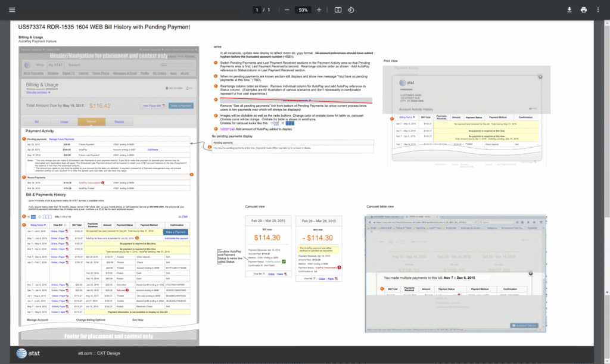Toggle fit to page view
Screen dimensions: 610x364
pos(338,10)
